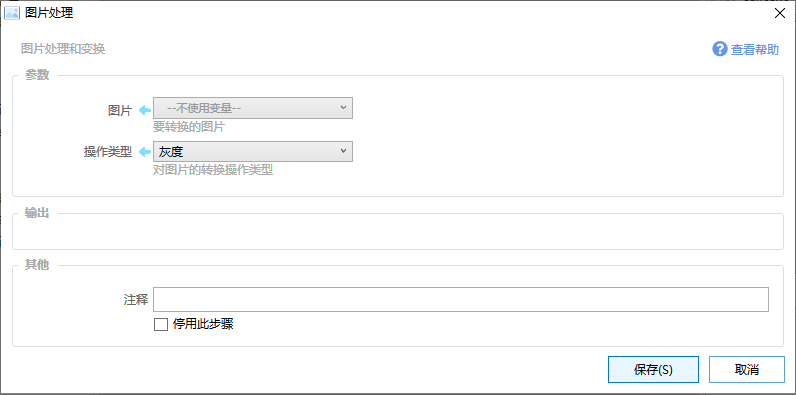Click the 输出 group header

pos(37,213)
